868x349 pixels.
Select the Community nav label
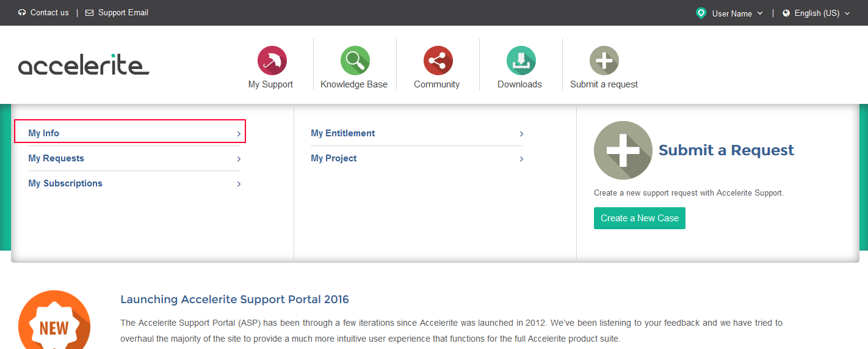436,84
